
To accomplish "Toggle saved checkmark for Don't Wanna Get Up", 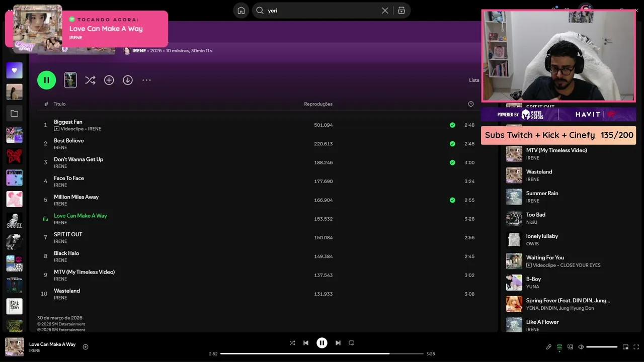I will 452,162.
